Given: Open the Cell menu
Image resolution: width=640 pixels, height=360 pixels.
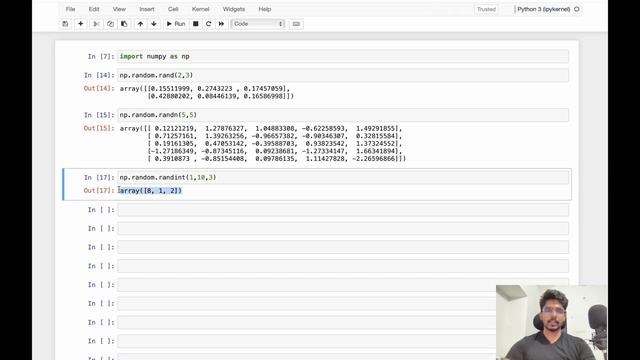Looking at the screenshot, I should (x=173, y=9).
